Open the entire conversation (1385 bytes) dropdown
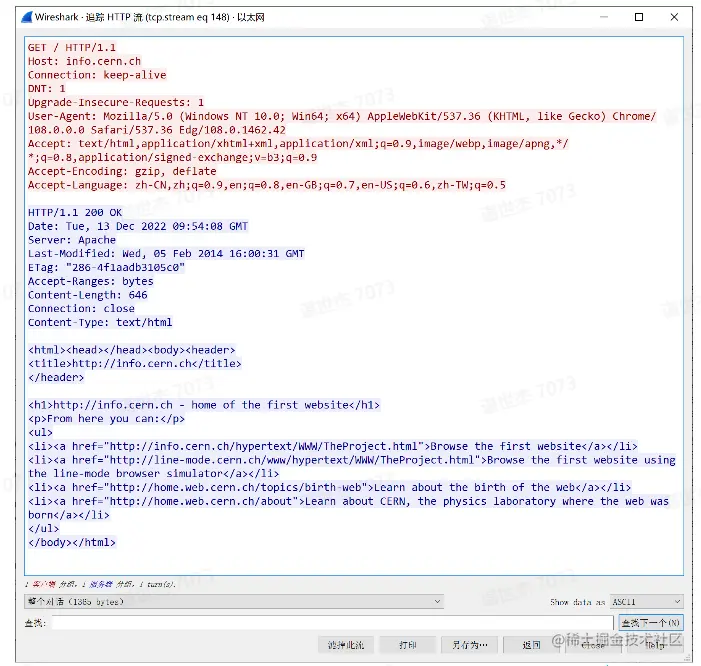701x666 pixels. click(x=234, y=602)
